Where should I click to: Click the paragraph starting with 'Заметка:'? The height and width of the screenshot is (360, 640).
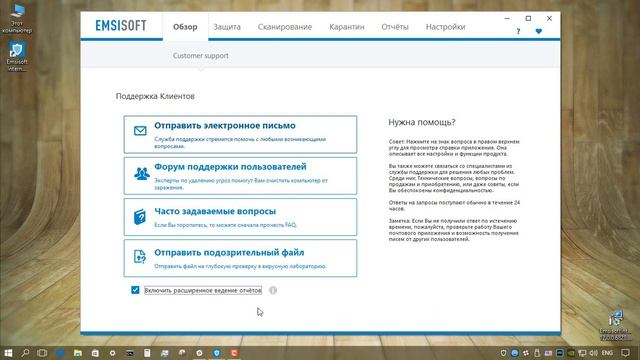point(454,230)
